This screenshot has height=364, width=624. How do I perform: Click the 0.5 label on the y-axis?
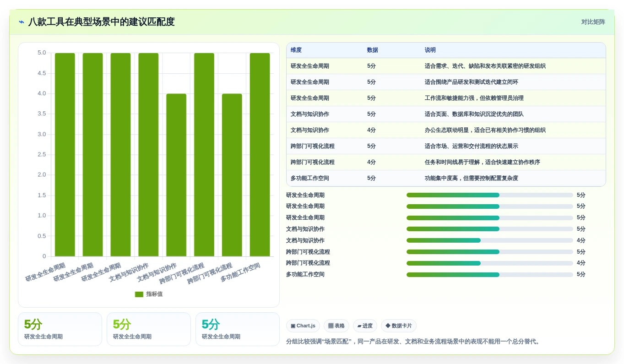(x=42, y=236)
